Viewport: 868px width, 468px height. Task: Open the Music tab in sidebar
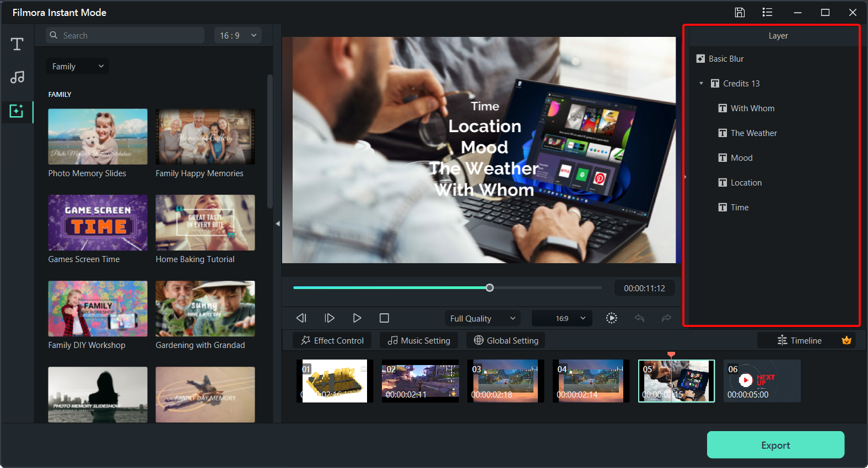point(17,77)
